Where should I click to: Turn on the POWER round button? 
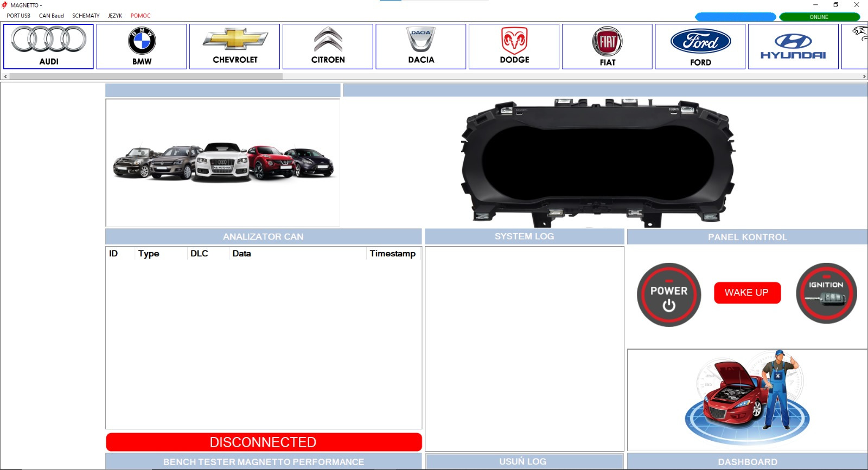[669, 295]
